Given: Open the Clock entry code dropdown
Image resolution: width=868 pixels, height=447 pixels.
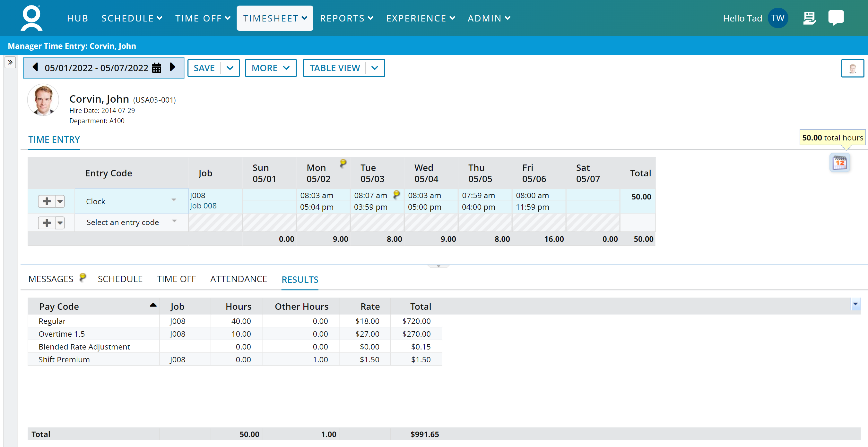Looking at the screenshot, I should pos(174,200).
